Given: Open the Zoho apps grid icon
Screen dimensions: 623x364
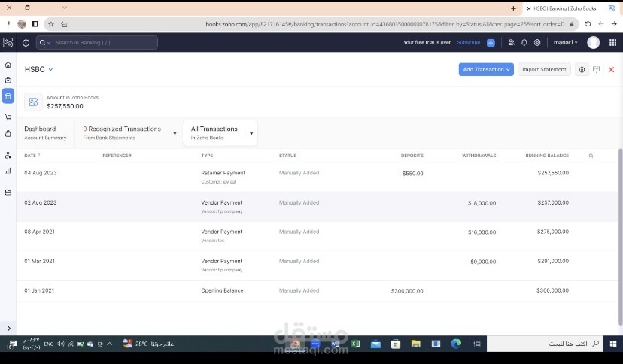Looking at the screenshot, I should tap(612, 42).
